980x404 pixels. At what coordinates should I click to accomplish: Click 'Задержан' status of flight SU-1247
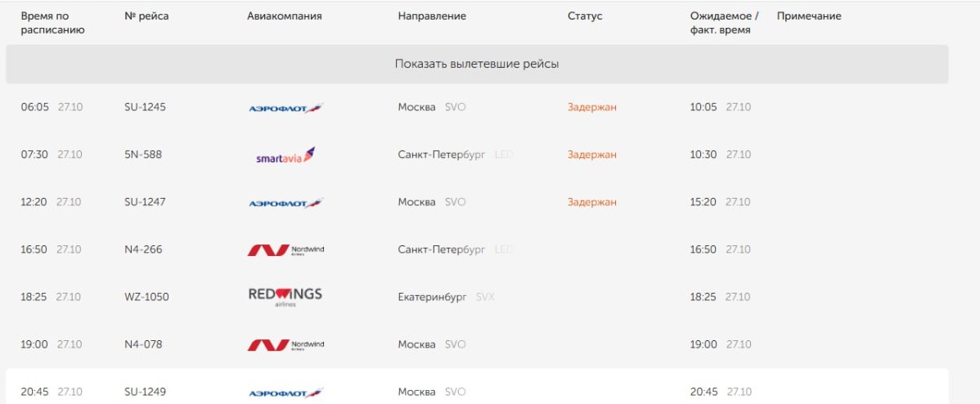pos(591,202)
